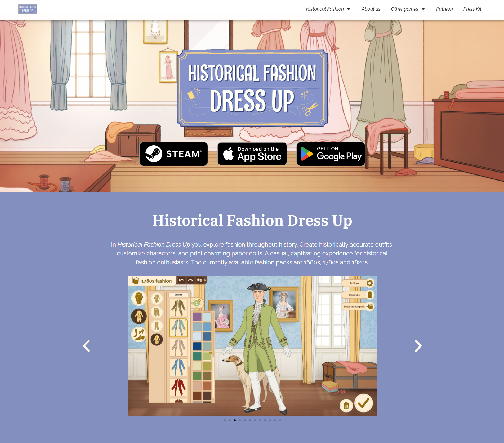Click the red jacket thumbnail in the game screenshot
This screenshot has height=443, width=504.
tap(178, 387)
